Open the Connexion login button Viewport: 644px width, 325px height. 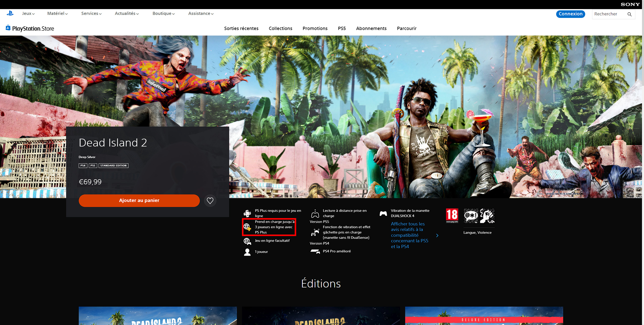pyautogui.click(x=570, y=14)
